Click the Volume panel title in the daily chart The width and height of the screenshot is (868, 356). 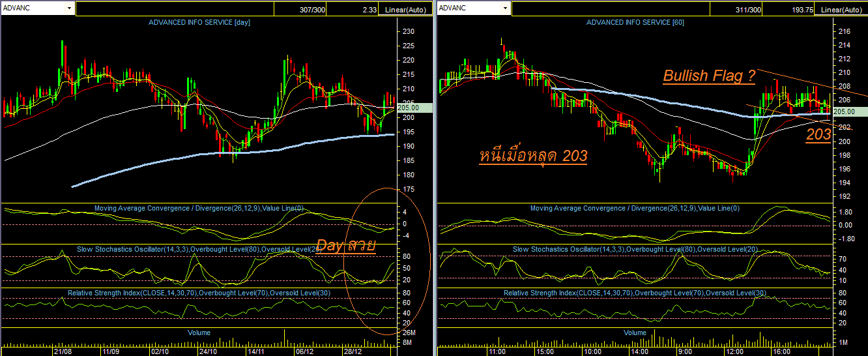click(199, 333)
